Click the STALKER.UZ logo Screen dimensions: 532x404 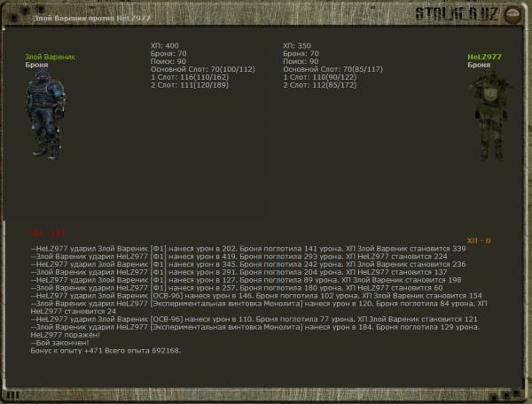click(x=471, y=13)
